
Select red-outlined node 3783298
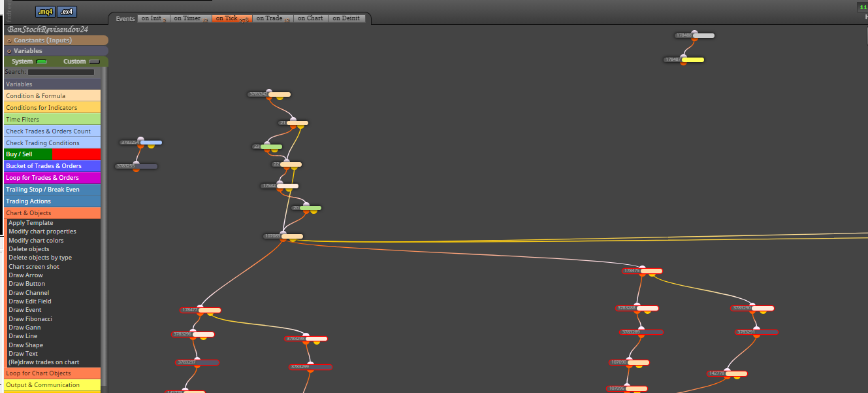(306, 339)
